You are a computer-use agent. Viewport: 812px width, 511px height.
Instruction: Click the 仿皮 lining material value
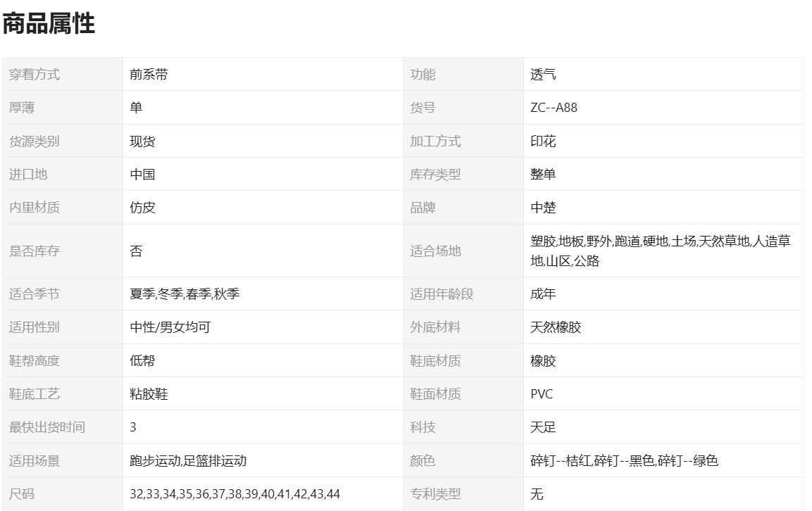[142, 208]
